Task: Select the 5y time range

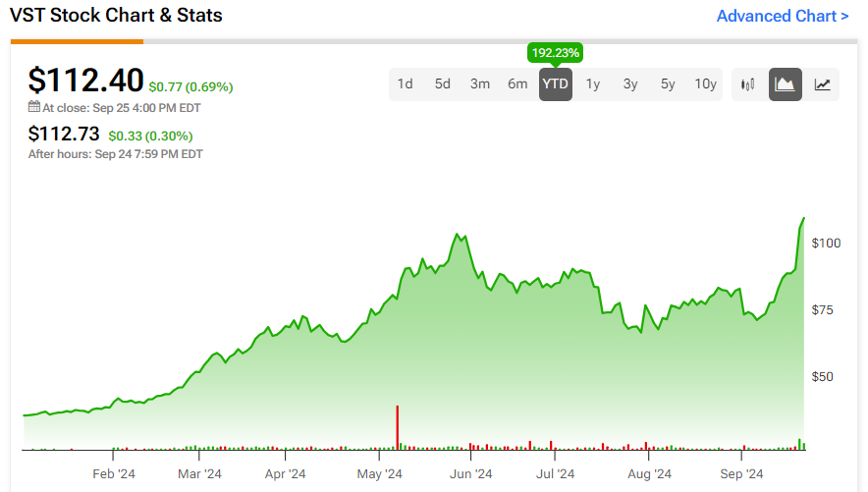Action: (668, 84)
